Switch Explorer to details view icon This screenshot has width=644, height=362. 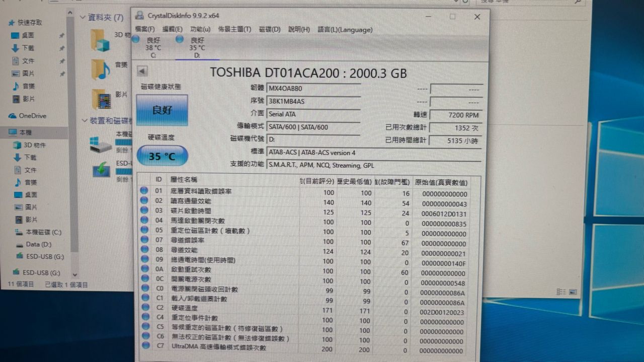561,292
